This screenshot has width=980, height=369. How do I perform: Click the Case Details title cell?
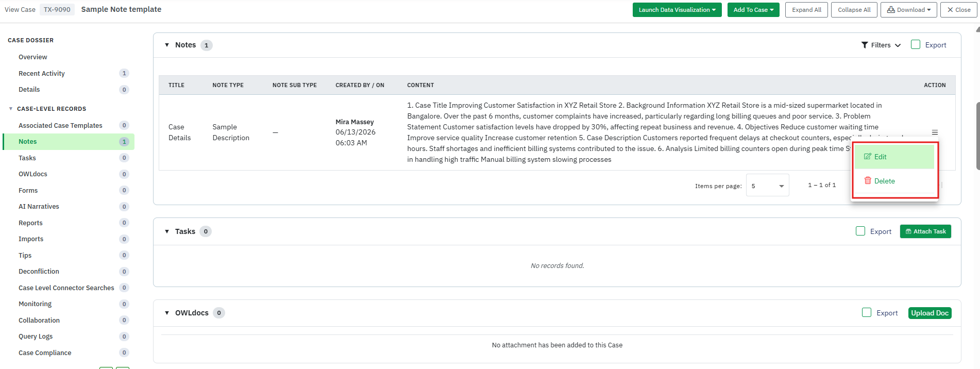[179, 132]
